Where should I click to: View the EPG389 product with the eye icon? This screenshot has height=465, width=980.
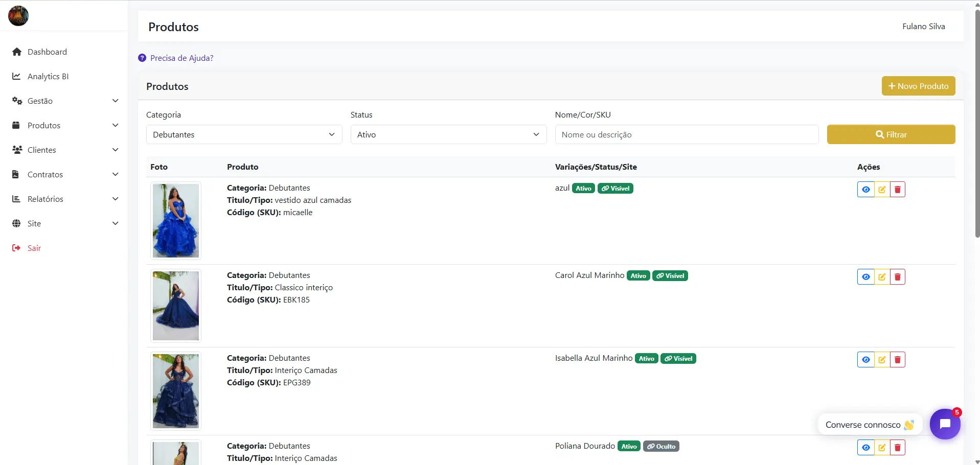(866, 360)
